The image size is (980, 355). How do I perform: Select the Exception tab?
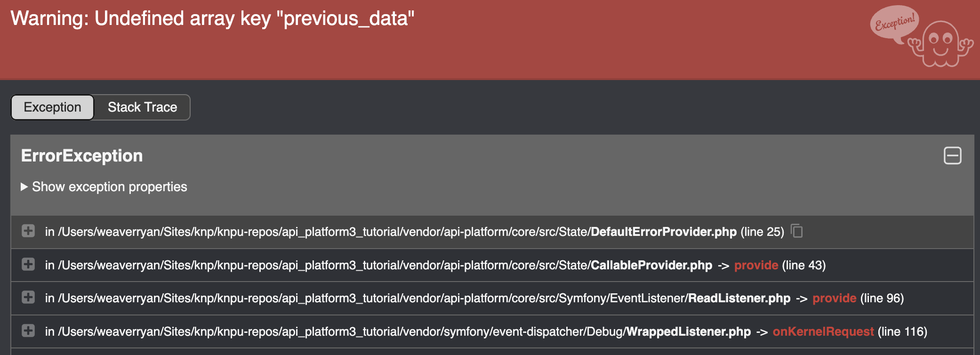pos(52,107)
